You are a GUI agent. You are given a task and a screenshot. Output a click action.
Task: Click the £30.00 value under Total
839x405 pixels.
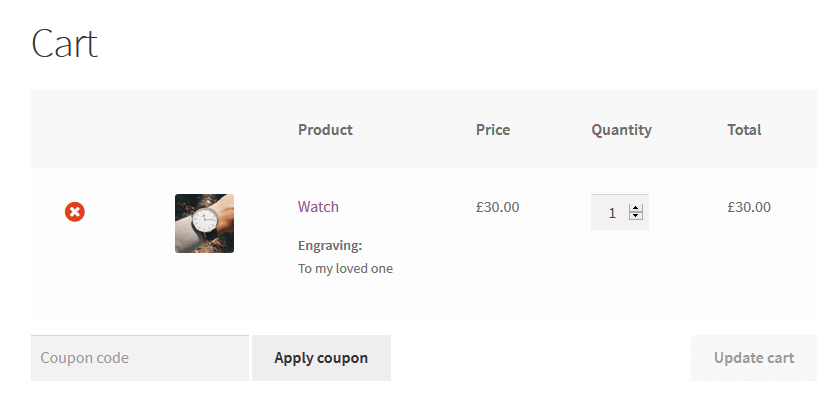point(749,207)
